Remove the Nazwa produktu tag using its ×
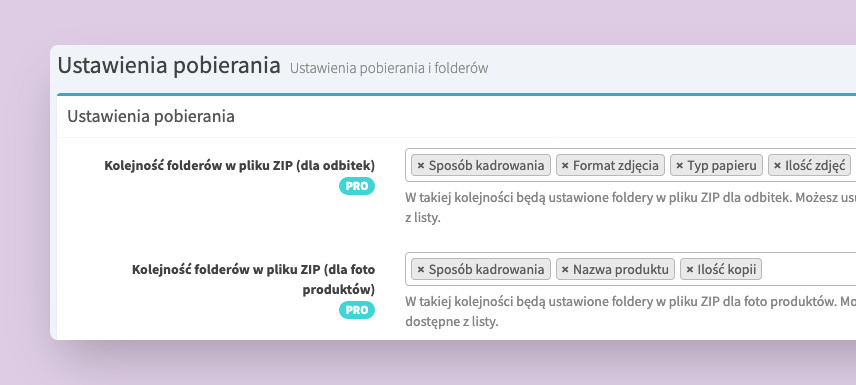The height and width of the screenshot is (385, 856). (x=565, y=269)
